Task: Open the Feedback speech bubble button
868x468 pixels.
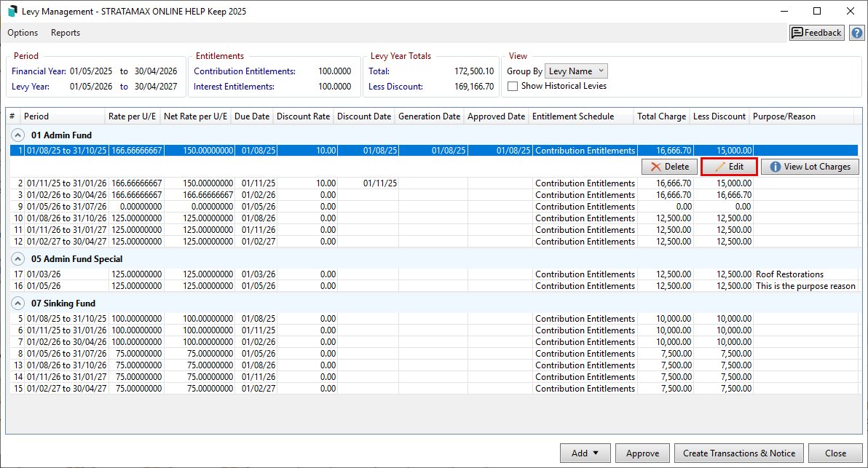Action: click(816, 33)
